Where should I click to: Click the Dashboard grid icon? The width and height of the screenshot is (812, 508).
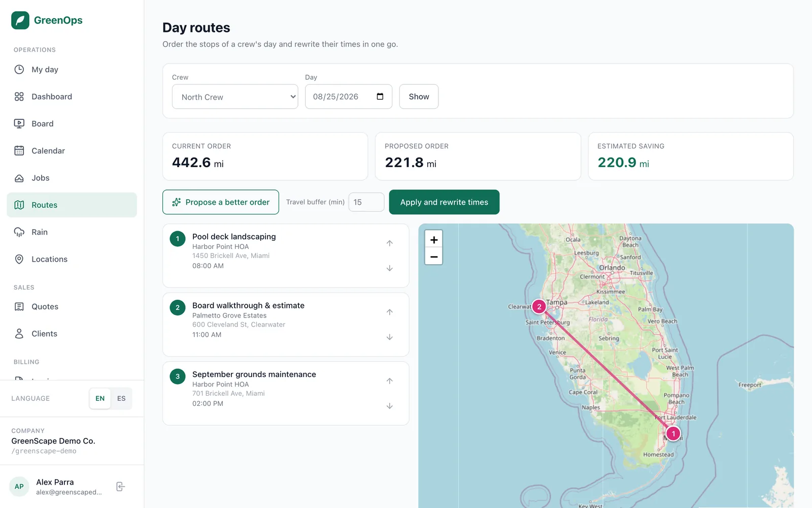pos(19,97)
